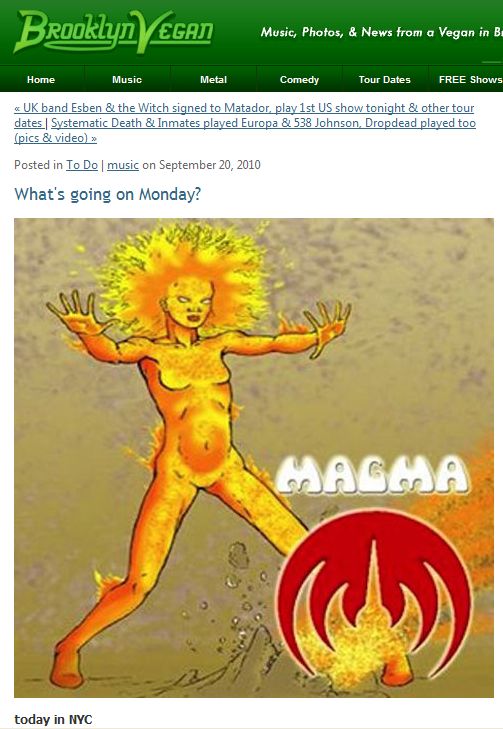Click the site tagline about Music, Photos & News
The width and height of the screenshot is (503, 729).
381,32
